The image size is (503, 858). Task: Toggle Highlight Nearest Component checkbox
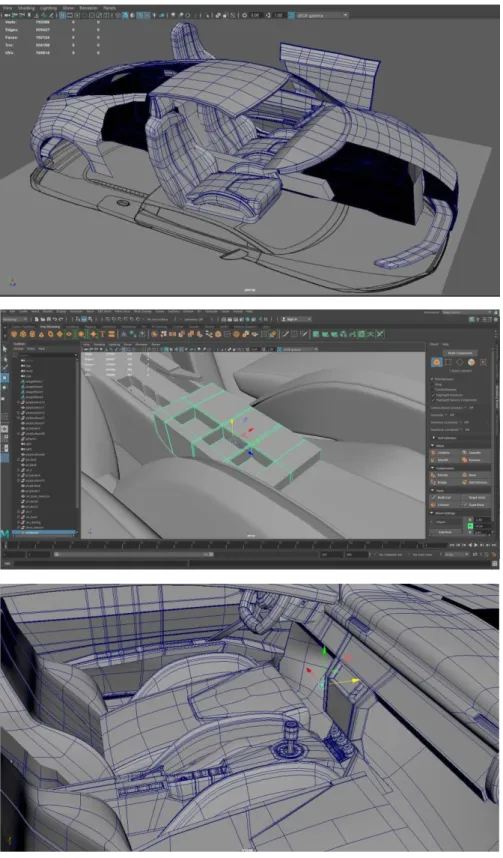pyautogui.click(x=433, y=400)
